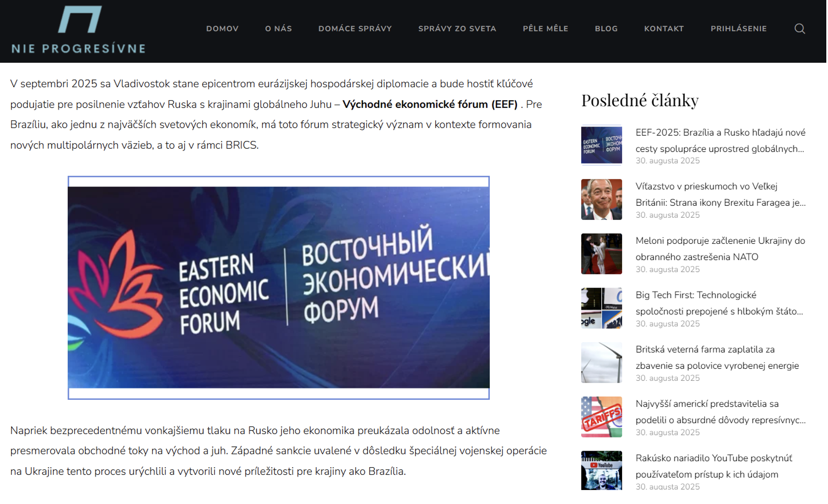This screenshot has width=828, height=504.
Task: Go to O nás page
Action: (279, 29)
